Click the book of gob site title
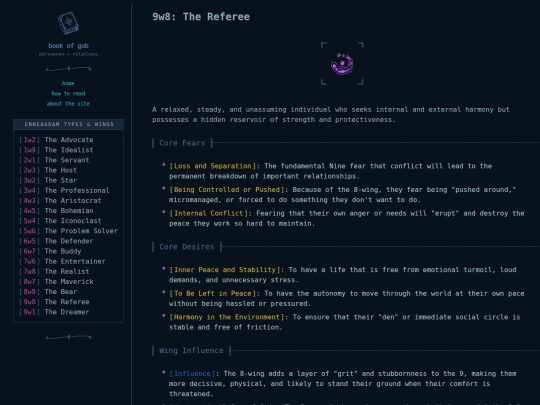Image resolution: width=540 pixels, height=405 pixels. tap(68, 45)
